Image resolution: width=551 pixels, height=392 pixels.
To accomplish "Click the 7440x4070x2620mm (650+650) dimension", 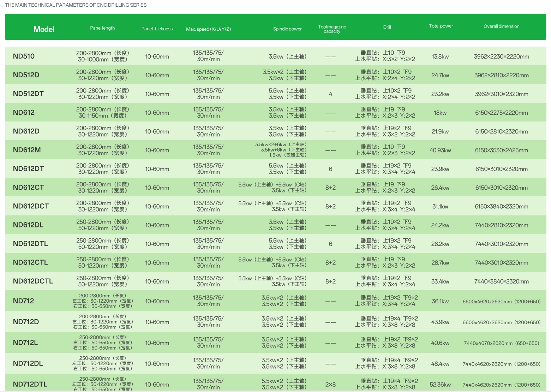I will pyautogui.click(x=501, y=343).
